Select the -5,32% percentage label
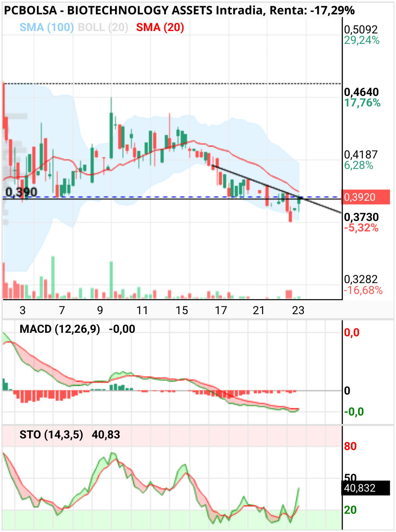396x532 pixels. pyautogui.click(x=361, y=228)
